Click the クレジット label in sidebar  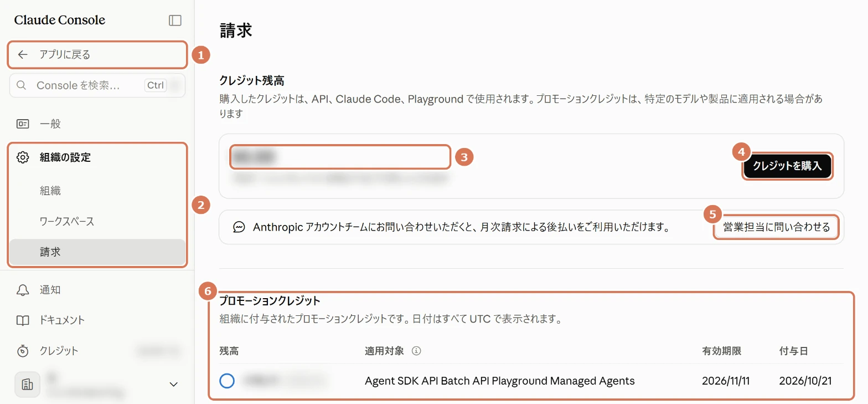[59, 351]
